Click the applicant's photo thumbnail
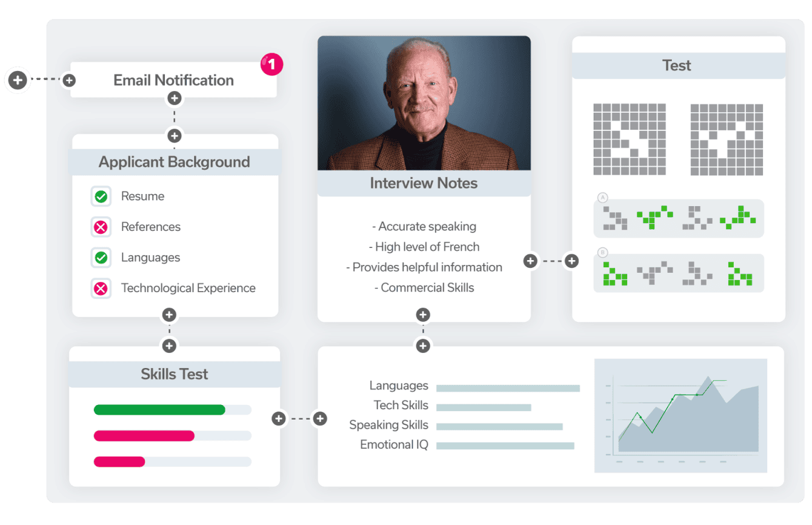The image size is (812, 525). 424,103
